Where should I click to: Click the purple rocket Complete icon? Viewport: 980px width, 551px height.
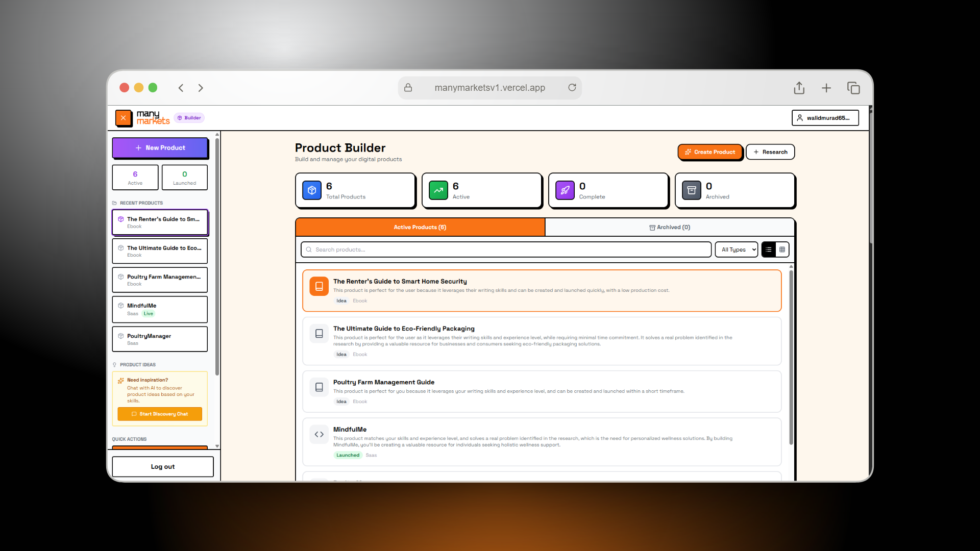pos(565,190)
